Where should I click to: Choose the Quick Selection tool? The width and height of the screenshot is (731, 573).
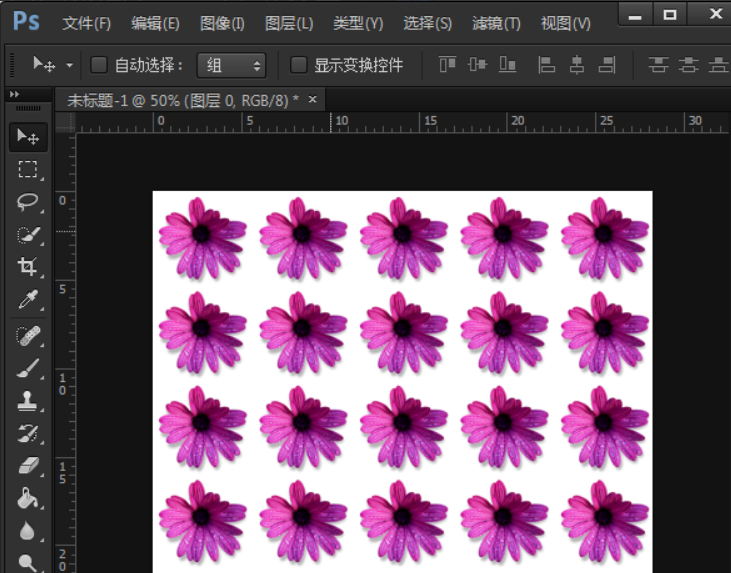point(28,235)
